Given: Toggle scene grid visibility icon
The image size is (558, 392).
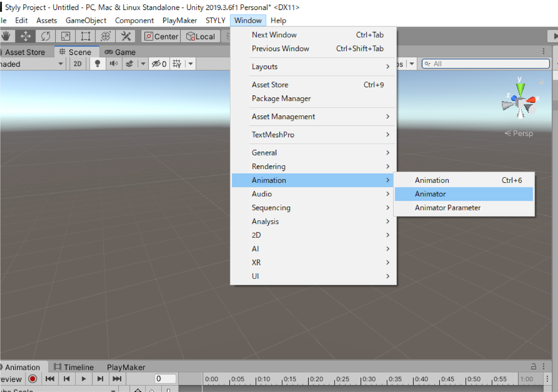Looking at the screenshot, I should [x=177, y=64].
